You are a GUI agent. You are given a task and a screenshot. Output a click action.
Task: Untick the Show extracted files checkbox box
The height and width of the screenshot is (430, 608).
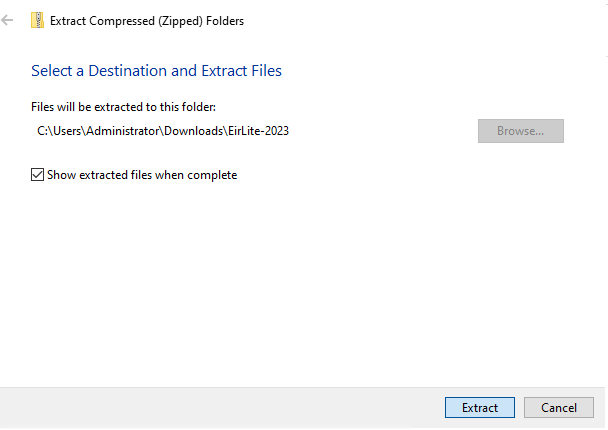click(x=37, y=174)
